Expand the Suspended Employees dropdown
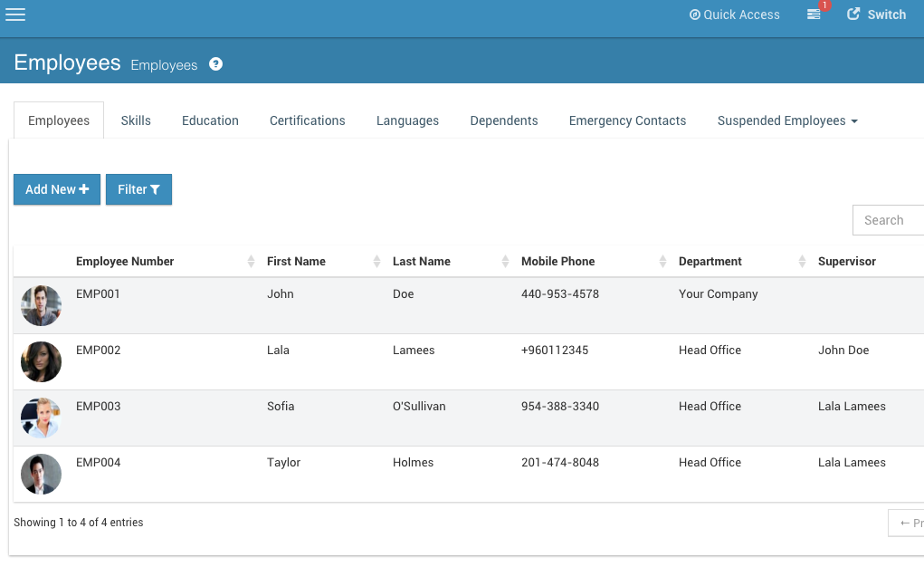The width and height of the screenshot is (924, 567). [786, 120]
